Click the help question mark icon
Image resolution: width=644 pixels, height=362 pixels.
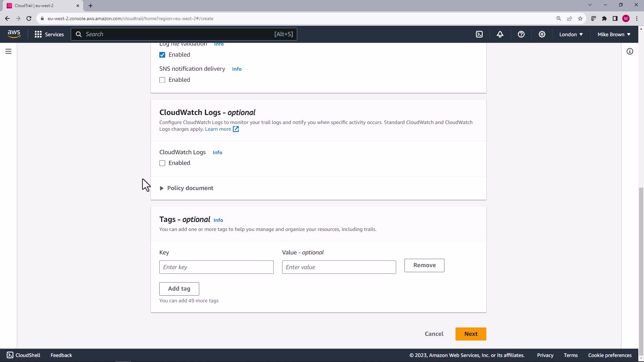[521, 34]
